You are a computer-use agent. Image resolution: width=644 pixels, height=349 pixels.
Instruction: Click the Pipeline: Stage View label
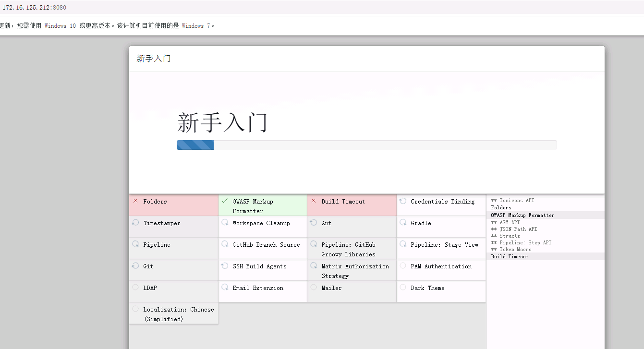point(445,245)
